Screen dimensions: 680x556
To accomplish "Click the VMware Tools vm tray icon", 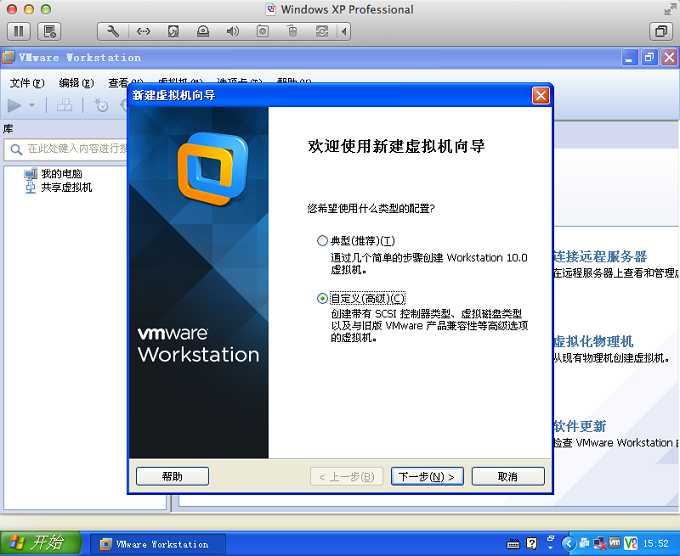I will [x=615, y=543].
